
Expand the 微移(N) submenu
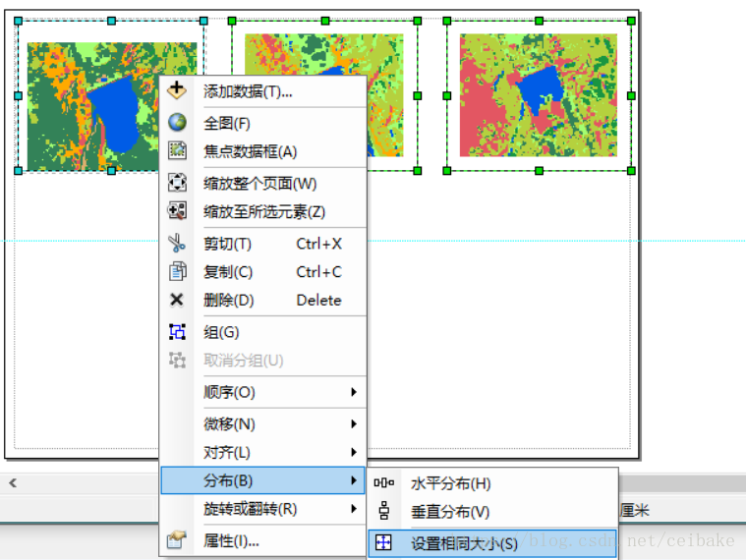263,423
